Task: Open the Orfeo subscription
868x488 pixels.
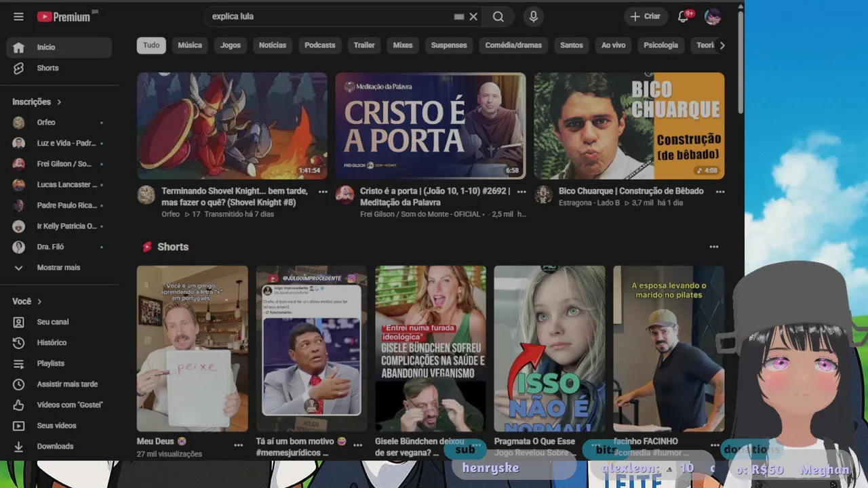Action: (59, 123)
